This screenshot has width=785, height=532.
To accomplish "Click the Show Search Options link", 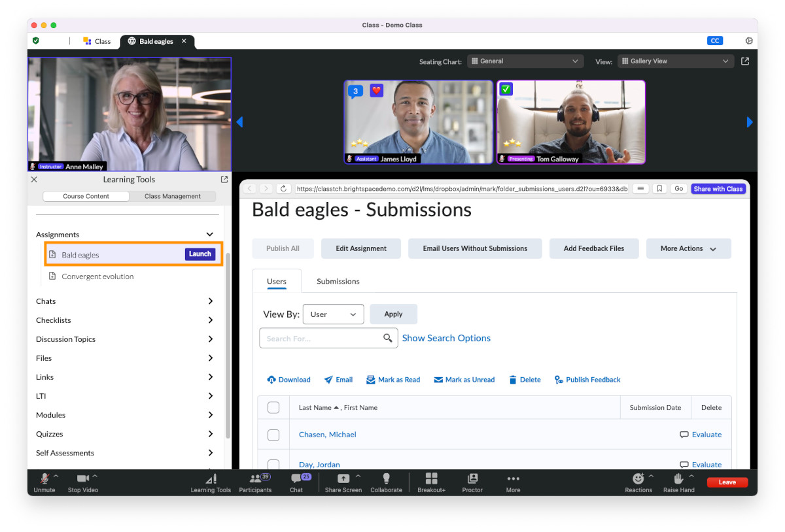I will (446, 339).
